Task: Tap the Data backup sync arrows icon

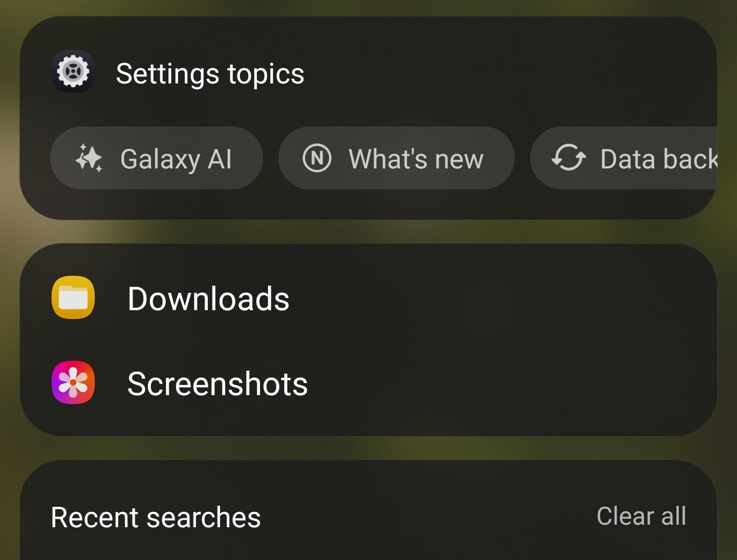Action: tap(568, 158)
